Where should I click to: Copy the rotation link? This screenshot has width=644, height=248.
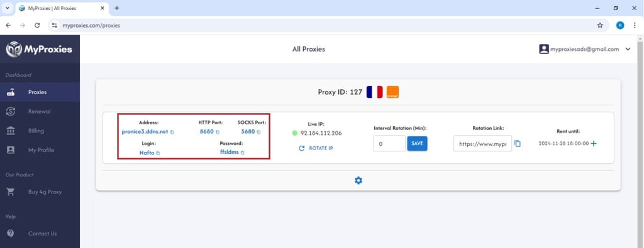pyautogui.click(x=518, y=144)
